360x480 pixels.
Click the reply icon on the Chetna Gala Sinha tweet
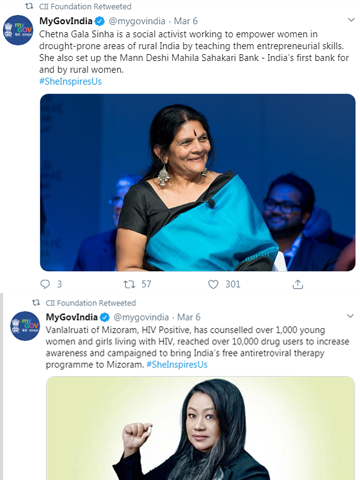tap(45, 284)
